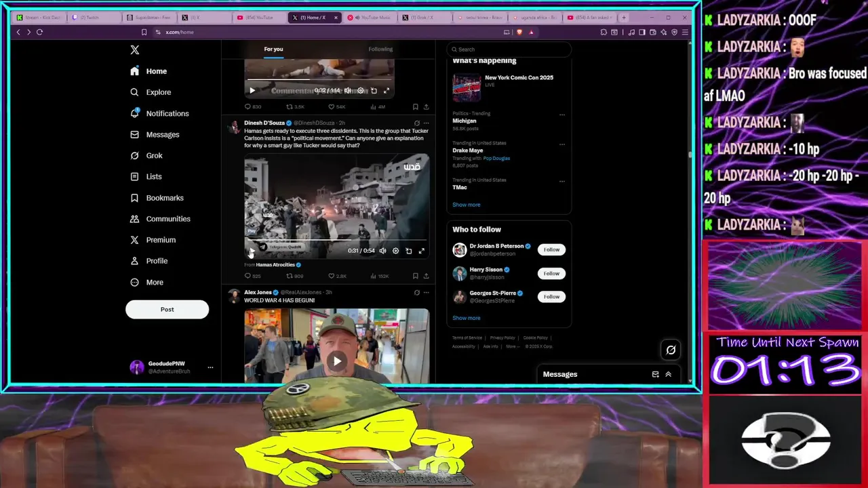Follow Harry Sisson
This screenshot has height=488, width=868.
pos(551,273)
